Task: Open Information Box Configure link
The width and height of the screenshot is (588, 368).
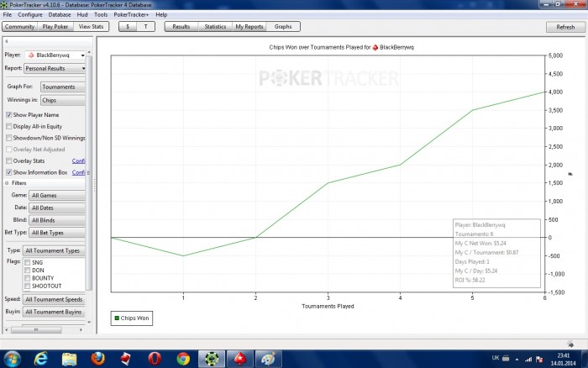Action: pyautogui.click(x=78, y=172)
